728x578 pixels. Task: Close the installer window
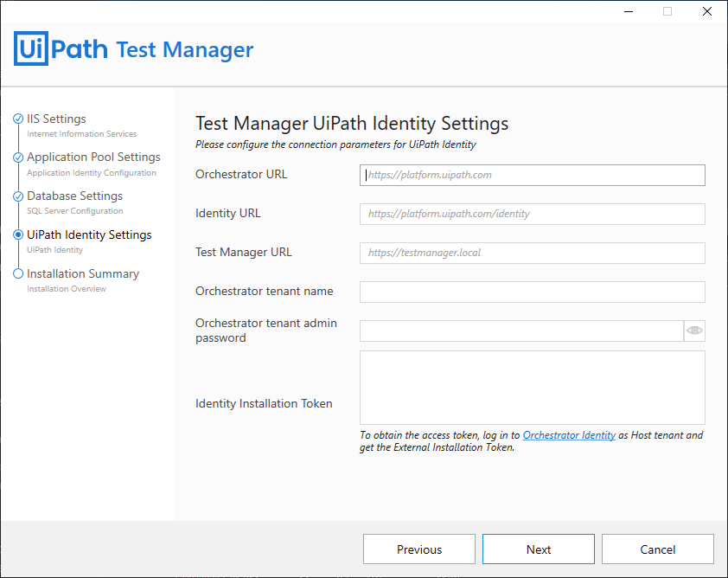pos(707,11)
